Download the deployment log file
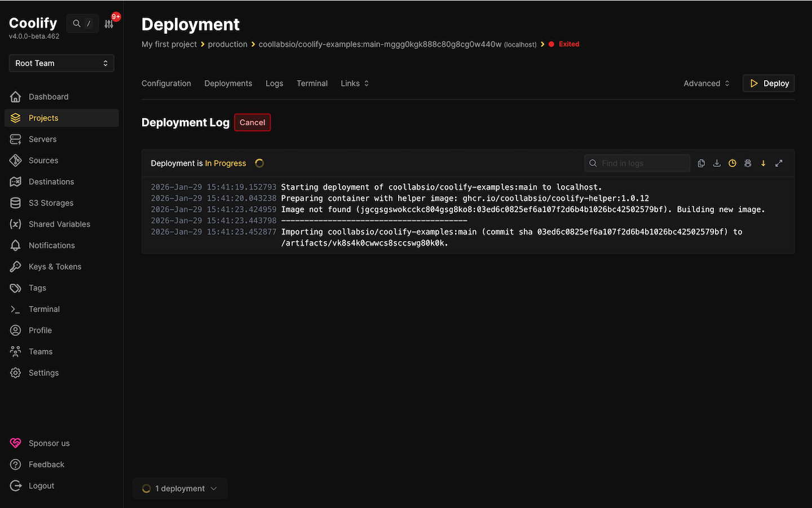Image resolution: width=812 pixels, height=508 pixels. pos(717,163)
